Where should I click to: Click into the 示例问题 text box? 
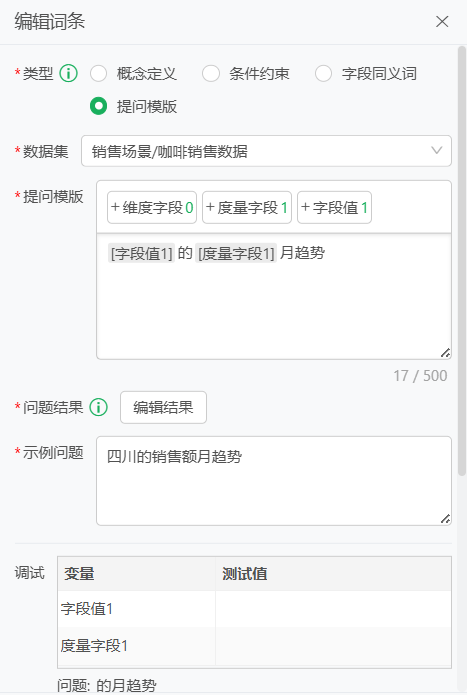pos(274,481)
